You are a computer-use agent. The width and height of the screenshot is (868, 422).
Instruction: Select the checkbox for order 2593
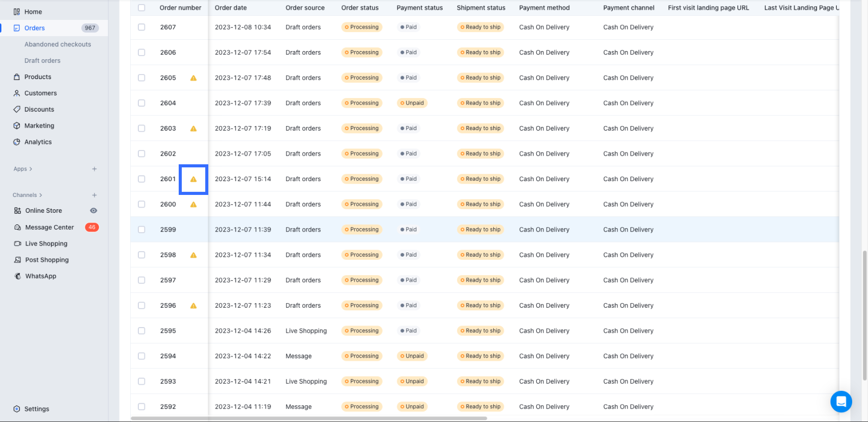click(141, 381)
